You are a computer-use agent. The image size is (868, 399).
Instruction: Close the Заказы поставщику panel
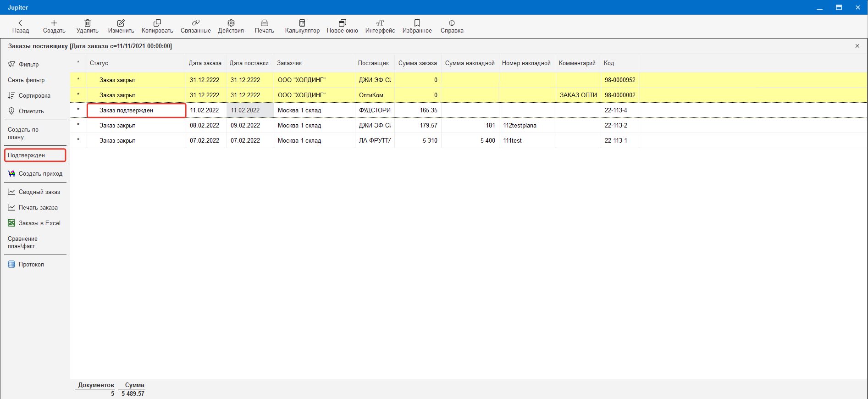coord(857,46)
